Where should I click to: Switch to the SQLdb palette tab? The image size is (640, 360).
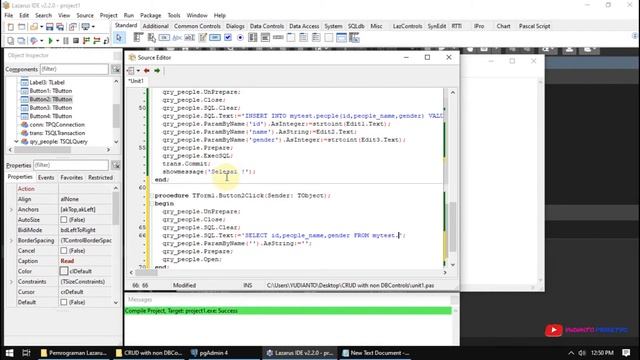pyautogui.click(x=356, y=26)
